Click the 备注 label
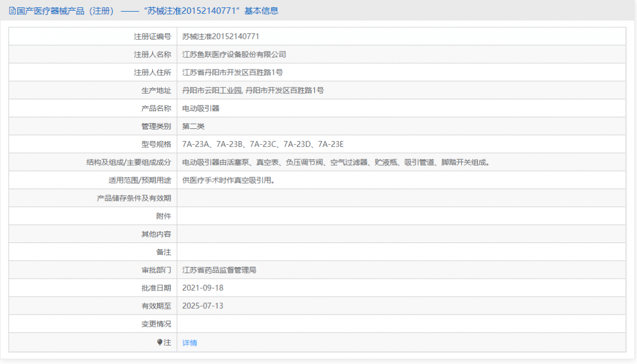The height and width of the screenshot is (364, 637). pos(163,252)
